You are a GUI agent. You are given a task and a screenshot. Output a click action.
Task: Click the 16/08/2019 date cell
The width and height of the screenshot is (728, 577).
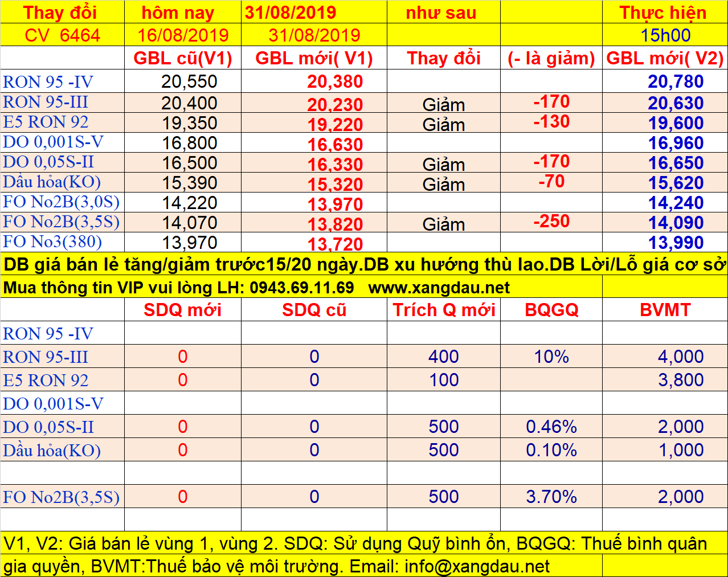[x=183, y=35]
